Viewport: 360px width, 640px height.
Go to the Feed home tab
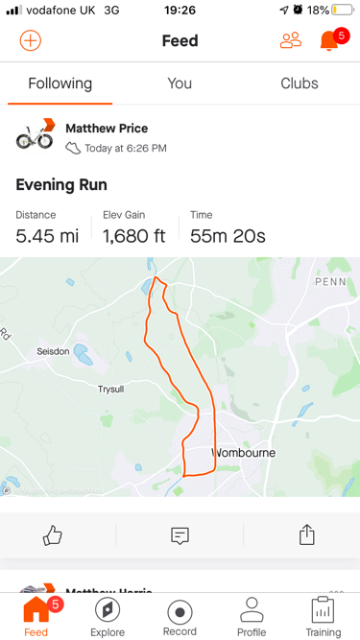[36, 616]
